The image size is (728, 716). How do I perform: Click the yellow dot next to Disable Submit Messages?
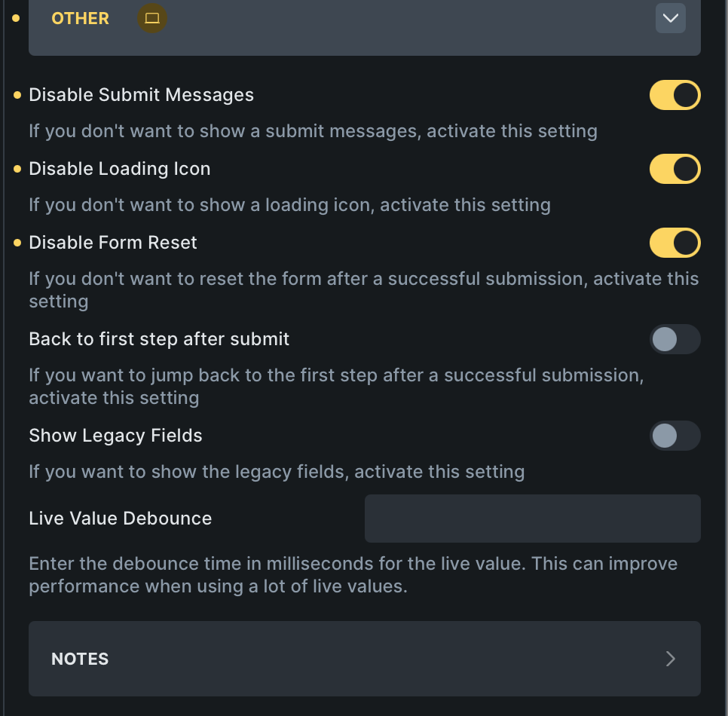17,95
